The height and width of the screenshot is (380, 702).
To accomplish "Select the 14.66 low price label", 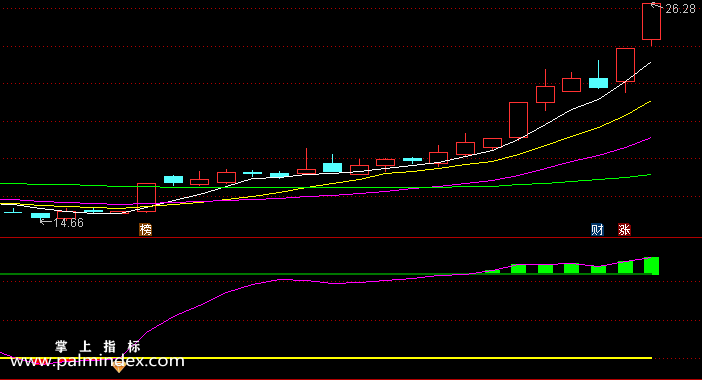I will pyautogui.click(x=68, y=223).
